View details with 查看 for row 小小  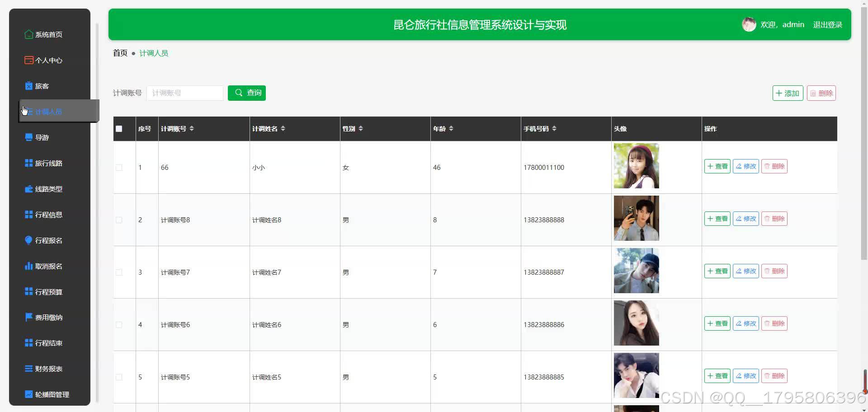(717, 166)
